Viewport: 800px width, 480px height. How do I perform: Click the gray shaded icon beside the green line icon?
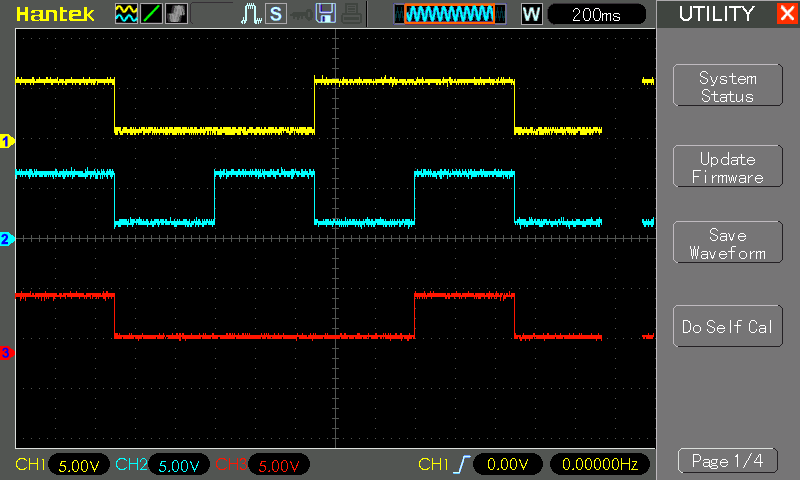click(176, 14)
